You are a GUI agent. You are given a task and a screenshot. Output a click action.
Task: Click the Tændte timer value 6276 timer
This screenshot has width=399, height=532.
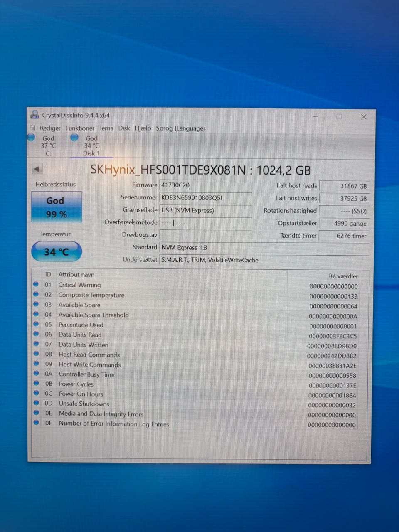click(x=345, y=236)
